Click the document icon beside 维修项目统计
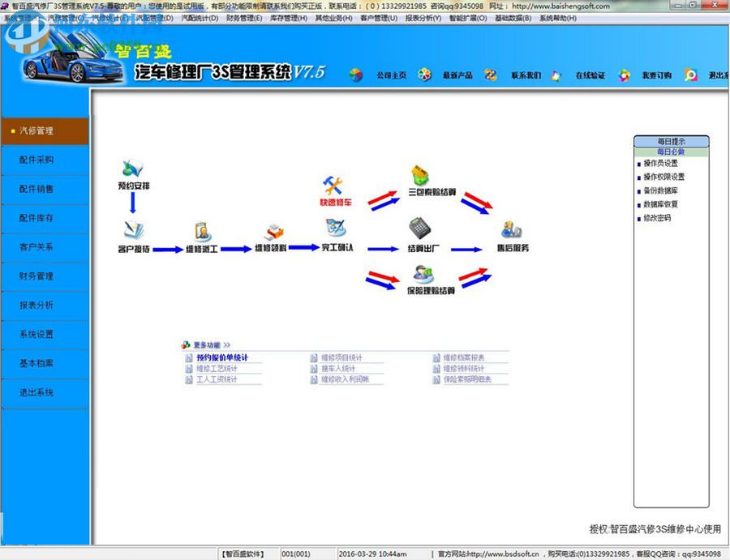Screen dimensions: 730x560 click(x=313, y=357)
